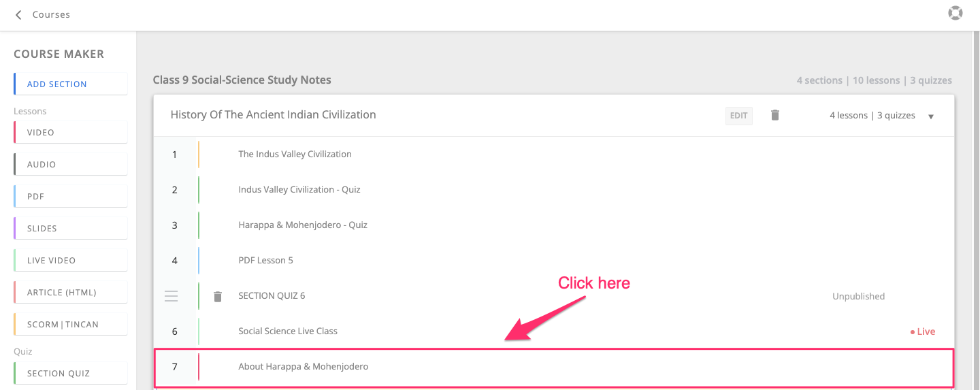Screen dimensions: 980x390
Task: Click the back arrow beside Courses
Action: pos(18,14)
